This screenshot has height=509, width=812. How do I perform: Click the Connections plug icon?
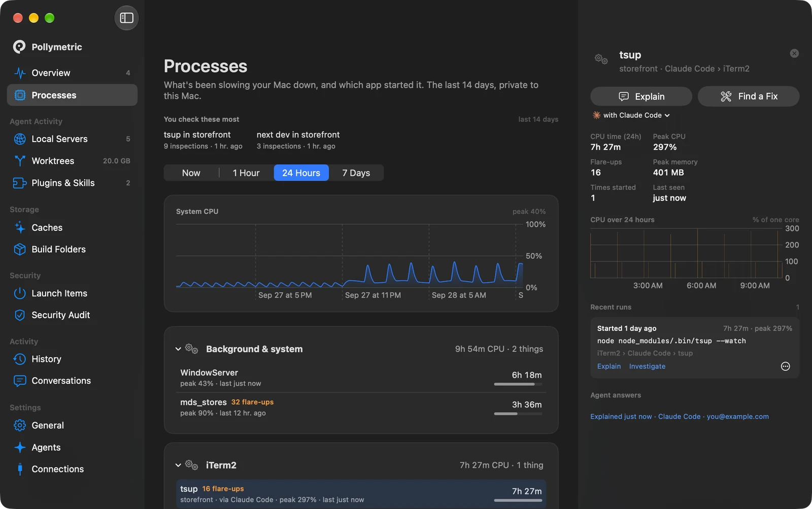[x=20, y=469]
